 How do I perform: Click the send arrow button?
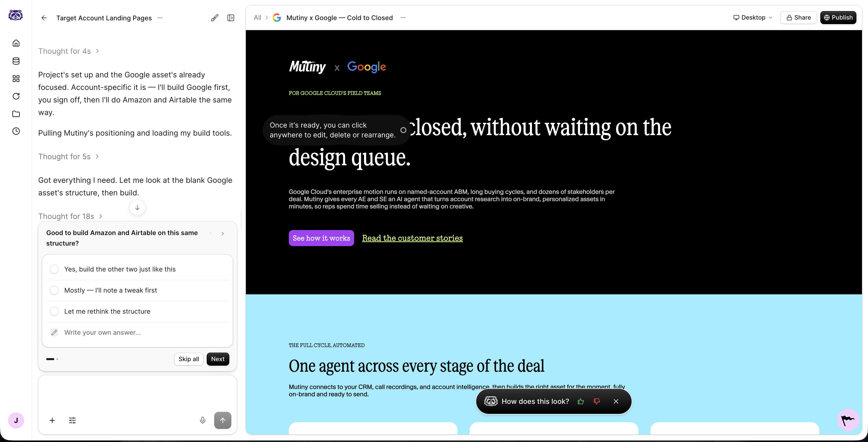click(223, 420)
